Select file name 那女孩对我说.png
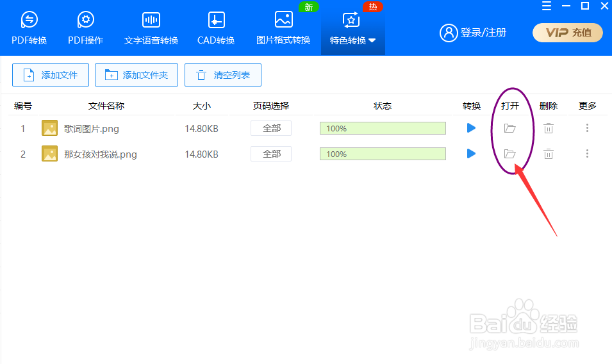The width and height of the screenshot is (612, 364). [x=101, y=154]
